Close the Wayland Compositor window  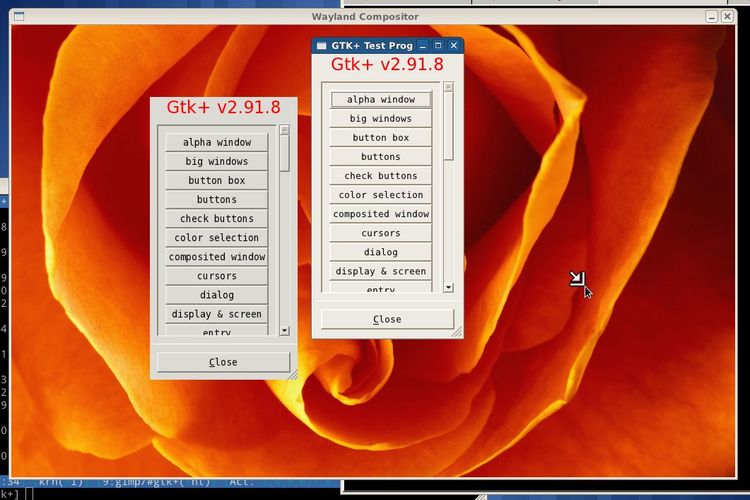click(x=727, y=17)
